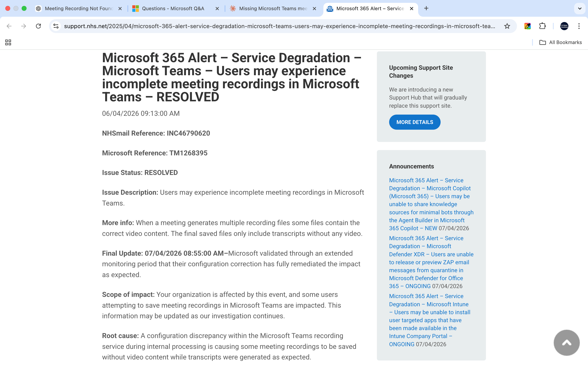
Task: Open the Microsoft Defender XDR announcement link
Action: (431, 262)
